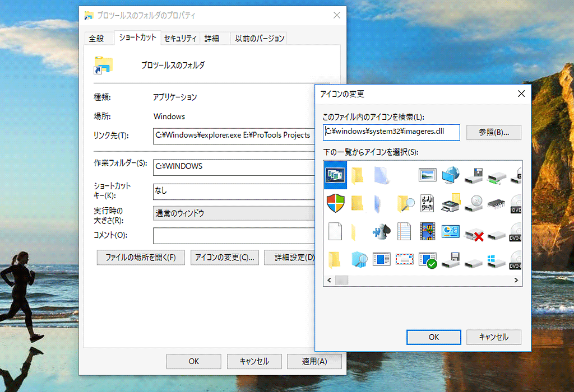Viewport: 574px width, 392px height.
Task: Open the 以前のバージョン tab
Action: coord(260,39)
